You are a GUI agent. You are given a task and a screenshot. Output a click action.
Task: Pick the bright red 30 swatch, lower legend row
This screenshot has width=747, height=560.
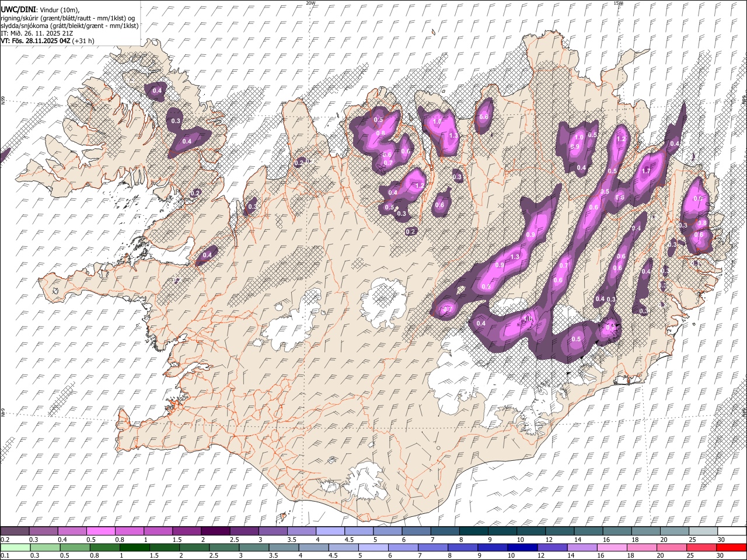[732, 547]
